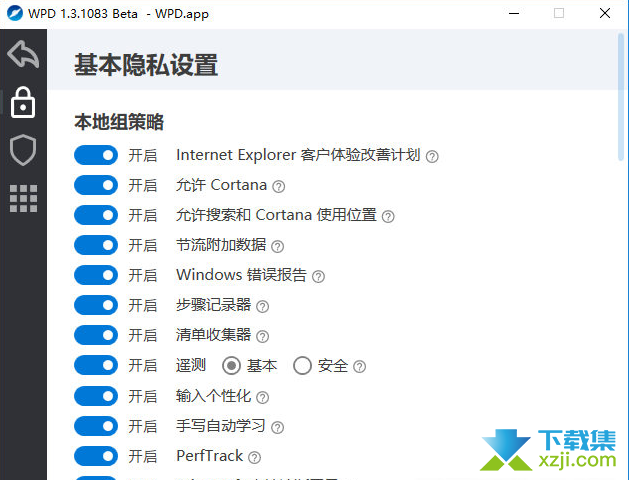Image resolution: width=629 pixels, height=480 pixels.
Task: Toggle the 允许 Cortana switch
Action: (x=96, y=185)
